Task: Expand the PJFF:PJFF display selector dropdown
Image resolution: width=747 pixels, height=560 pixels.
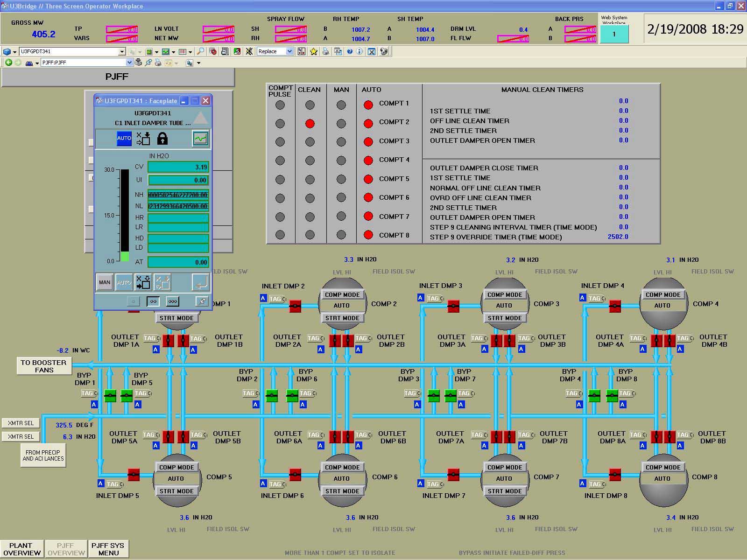Action: pyautogui.click(x=129, y=63)
